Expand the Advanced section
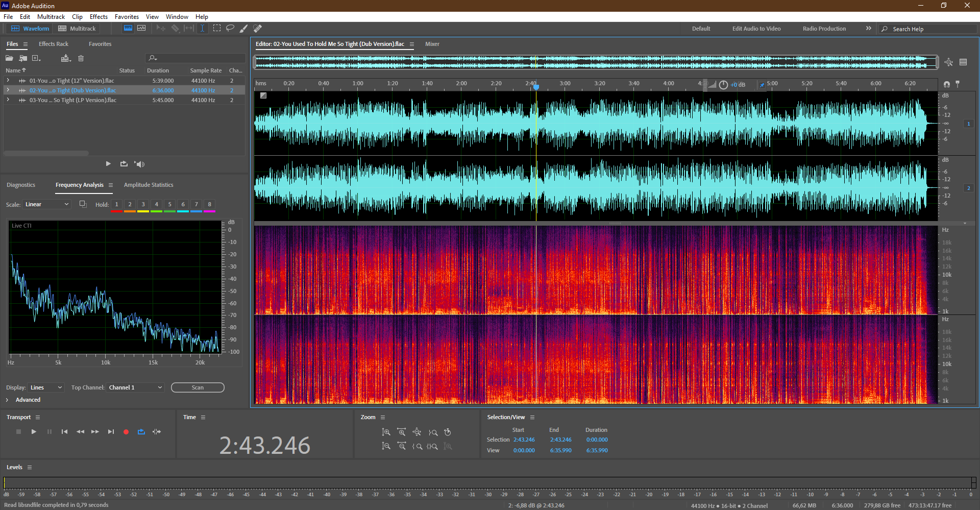 7,400
